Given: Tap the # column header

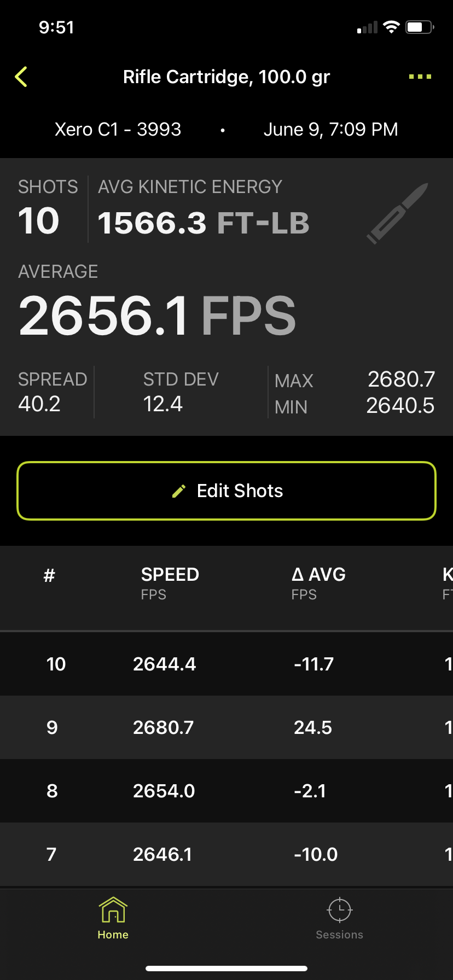Looking at the screenshot, I should [x=49, y=575].
